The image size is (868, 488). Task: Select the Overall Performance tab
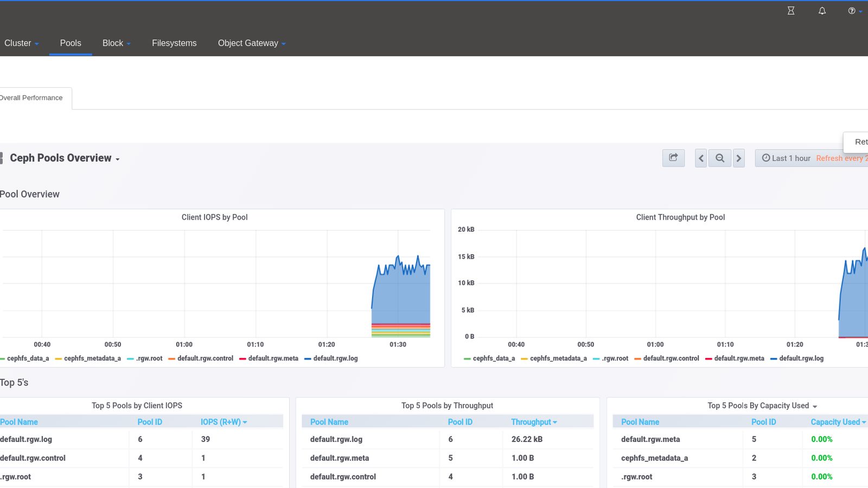(33, 98)
